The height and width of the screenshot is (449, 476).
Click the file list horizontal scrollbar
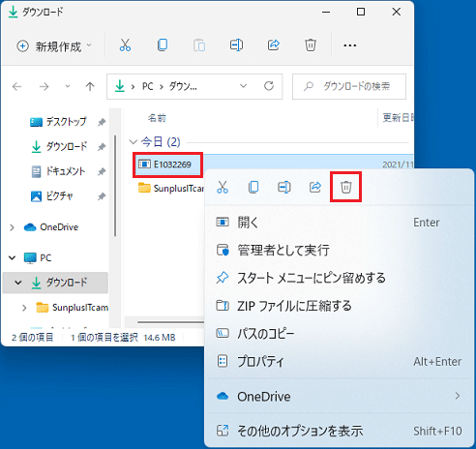[x=170, y=322]
